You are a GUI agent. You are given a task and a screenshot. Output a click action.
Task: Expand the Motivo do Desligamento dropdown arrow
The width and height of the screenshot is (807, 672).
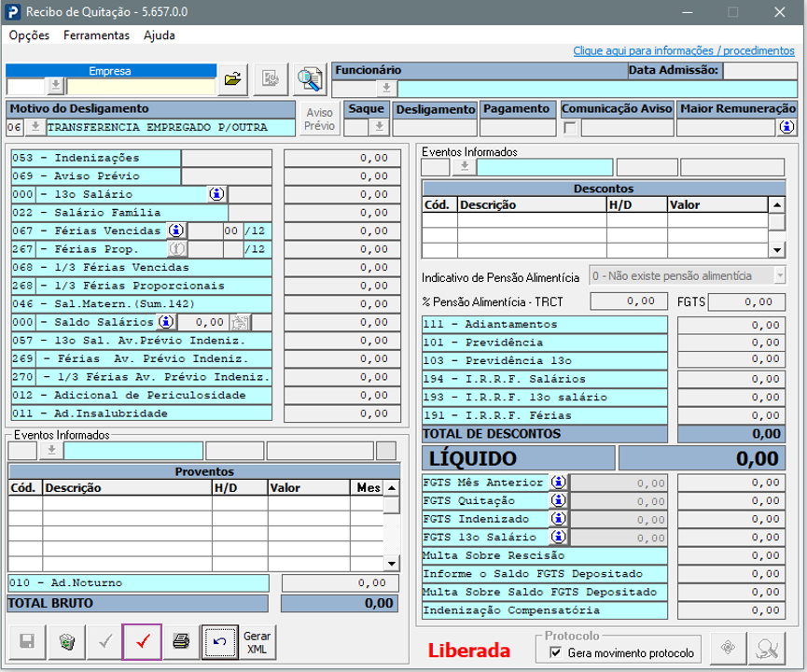tap(35, 128)
